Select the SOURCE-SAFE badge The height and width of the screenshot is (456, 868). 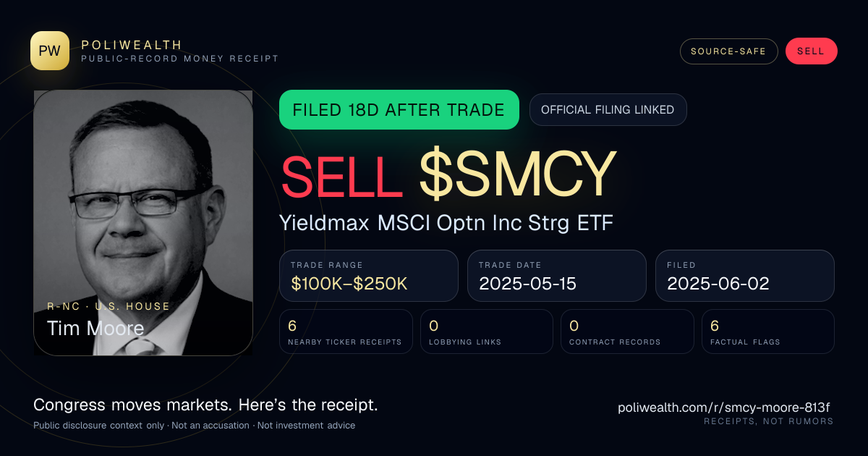pyautogui.click(x=728, y=51)
